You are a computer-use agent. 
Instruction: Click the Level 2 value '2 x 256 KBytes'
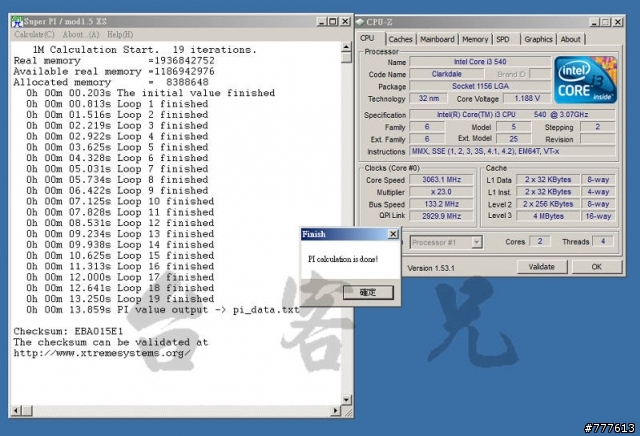click(x=548, y=204)
